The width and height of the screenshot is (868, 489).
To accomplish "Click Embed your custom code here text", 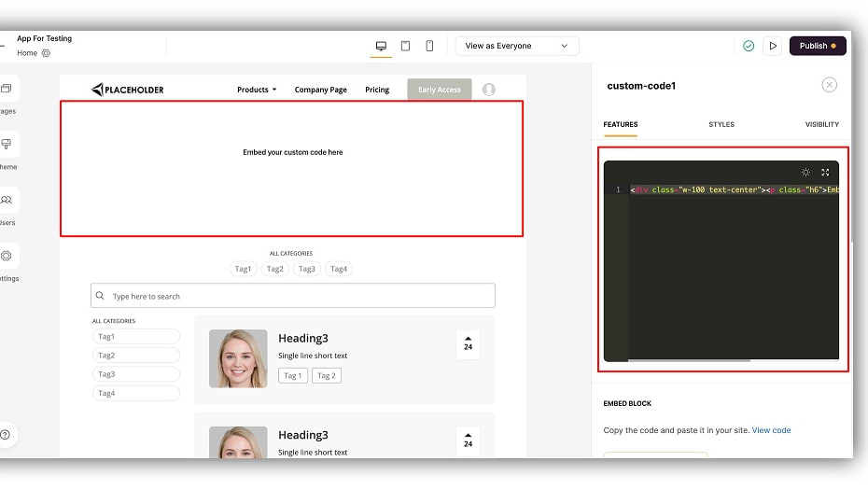I will coord(293,152).
